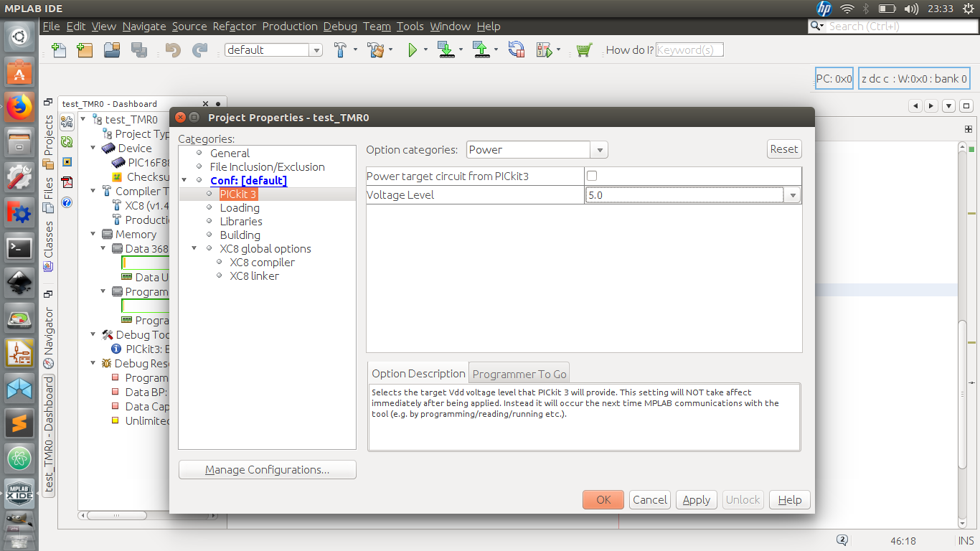Select the File Inclusion/Exclusion category
The image size is (980, 551).
(x=268, y=167)
